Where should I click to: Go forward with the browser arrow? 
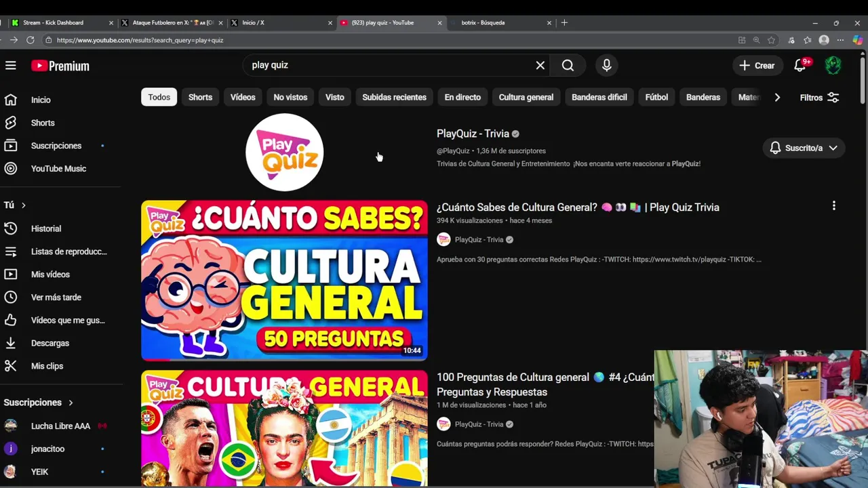coord(14,40)
